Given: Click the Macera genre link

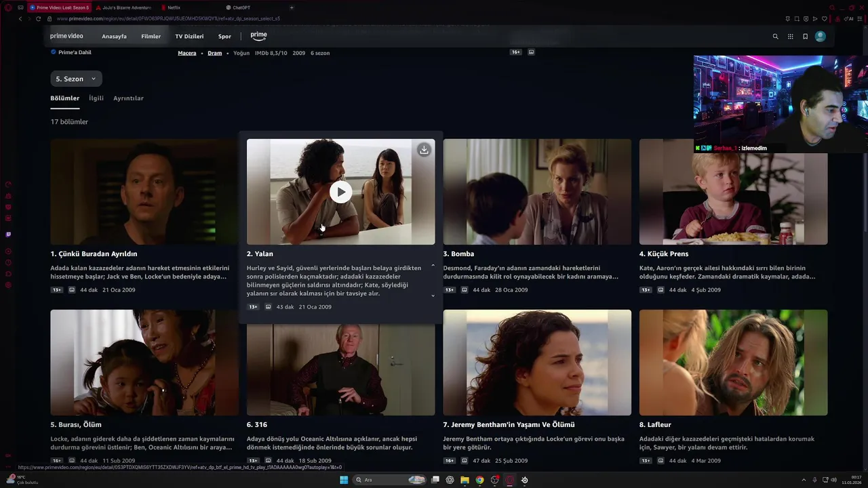Looking at the screenshot, I should point(186,53).
